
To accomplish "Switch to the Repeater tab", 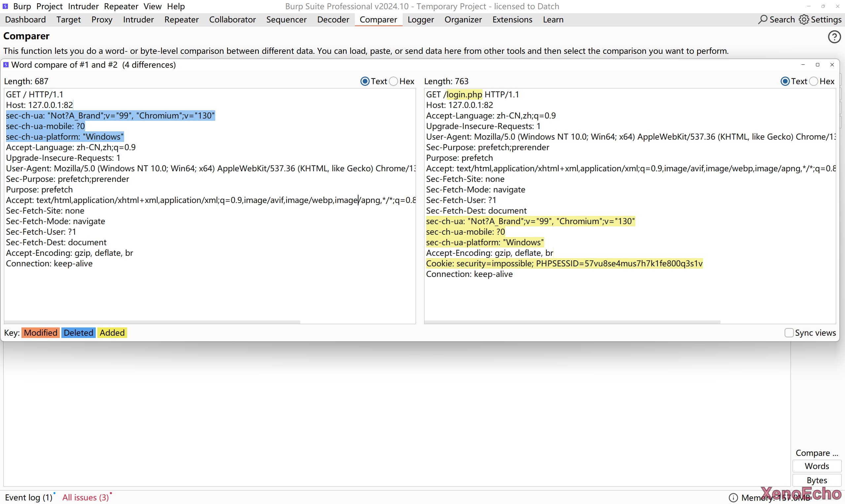I will [x=181, y=19].
